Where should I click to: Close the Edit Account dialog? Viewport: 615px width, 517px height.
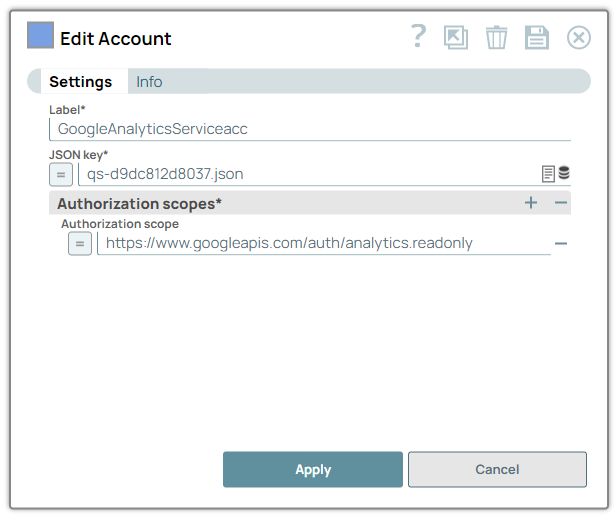(578, 38)
